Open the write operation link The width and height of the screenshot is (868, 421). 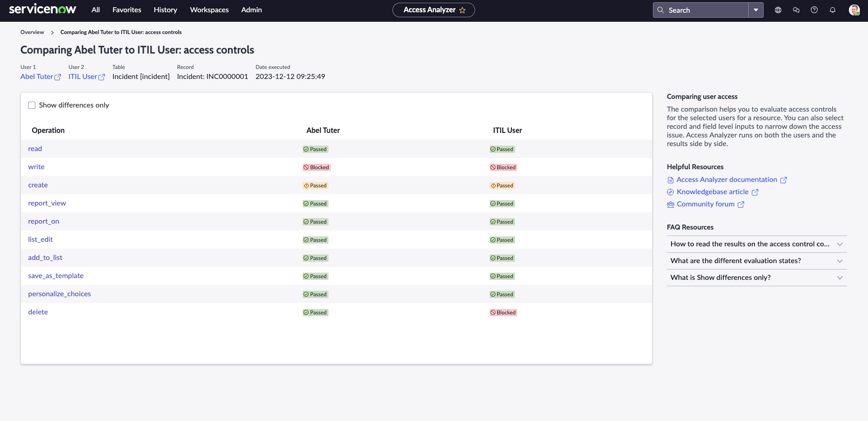[x=36, y=167]
